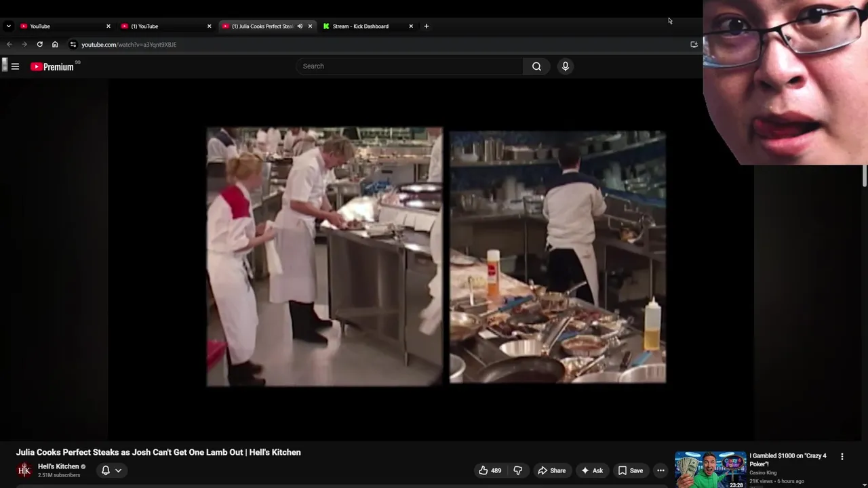Close the Julia Cooks Perfect Steaks tab
Viewport: 868px width, 488px height.
tap(310, 26)
